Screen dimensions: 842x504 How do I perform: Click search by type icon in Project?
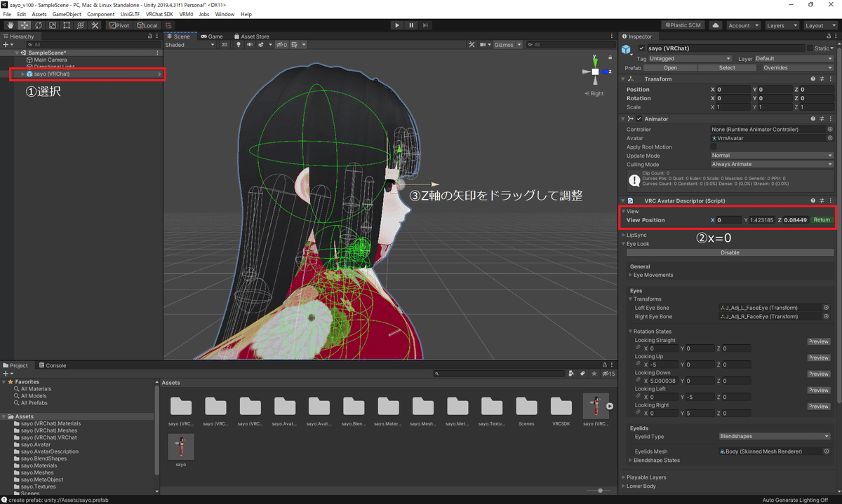(x=571, y=374)
